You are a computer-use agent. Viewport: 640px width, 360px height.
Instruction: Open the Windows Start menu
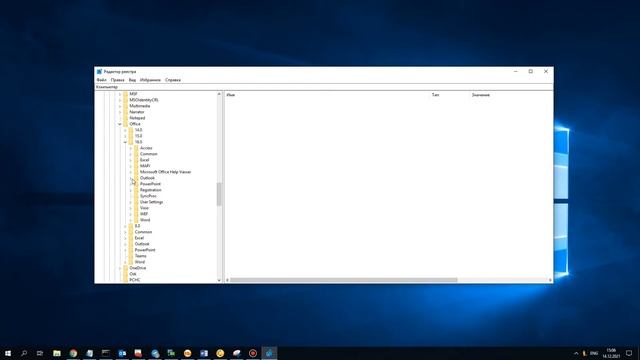click(x=8, y=353)
